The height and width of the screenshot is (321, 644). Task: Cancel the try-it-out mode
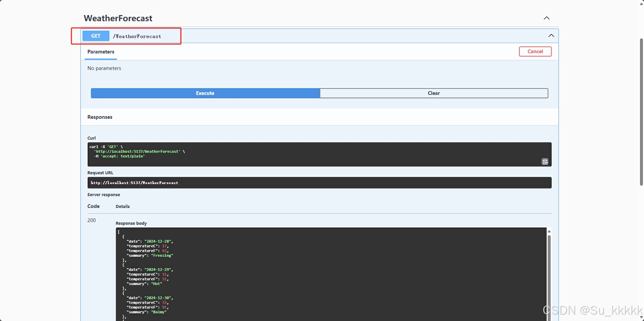pos(535,51)
